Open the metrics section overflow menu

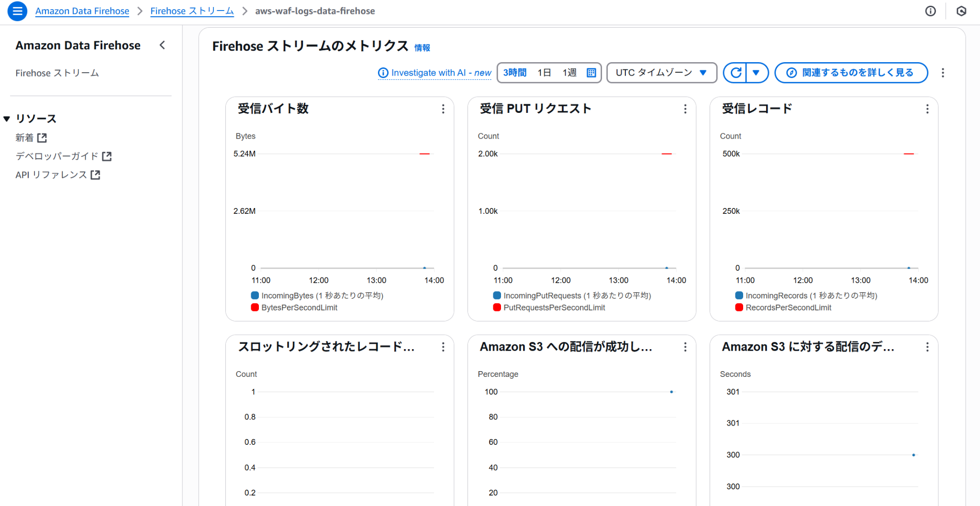click(943, 73)
